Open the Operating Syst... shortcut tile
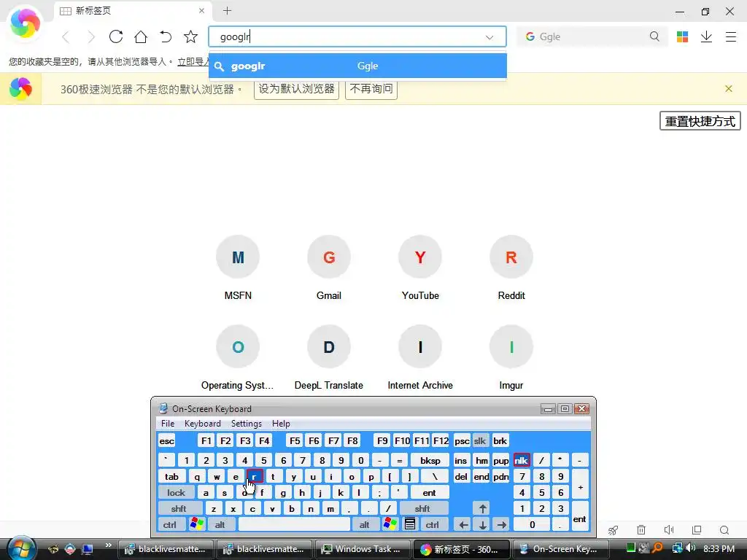Screen dimensions: 747x560 [238, 357]
